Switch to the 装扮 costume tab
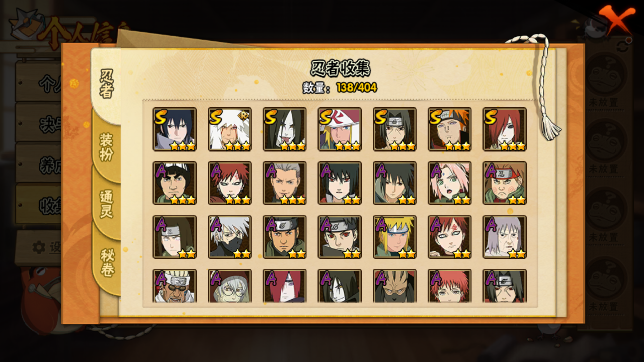 [106, 147]
